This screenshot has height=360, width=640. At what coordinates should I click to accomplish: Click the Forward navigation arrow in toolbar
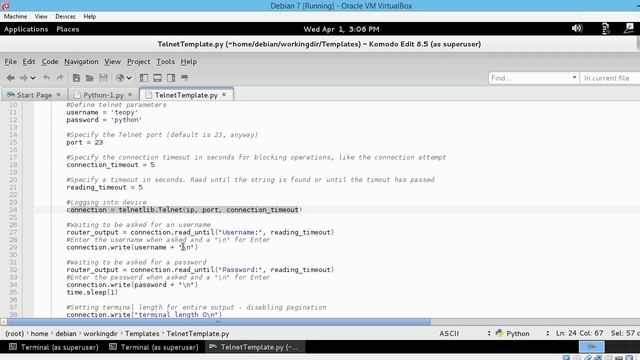point(24,78)
